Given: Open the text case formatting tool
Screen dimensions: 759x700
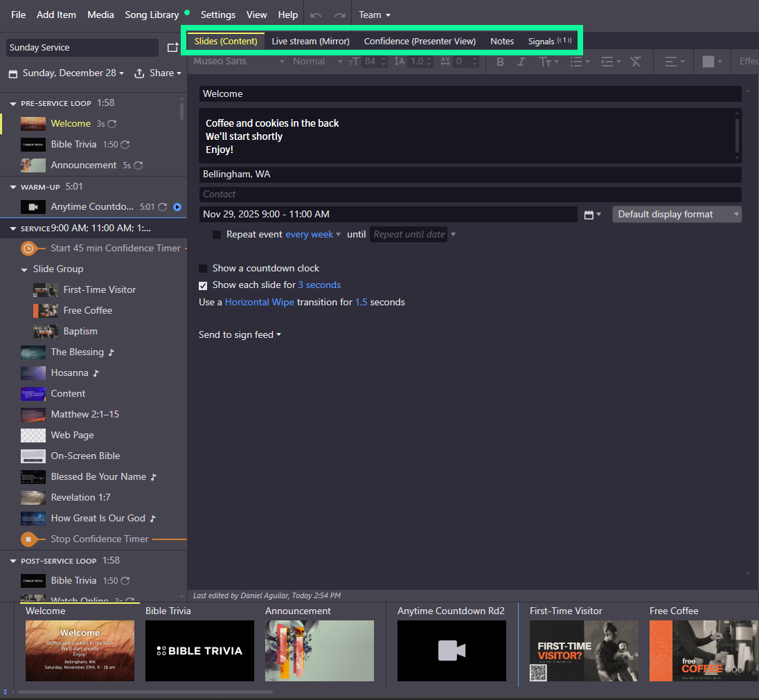Looking at the screenshot, I should pyautogui.click(x=548, y=62).
